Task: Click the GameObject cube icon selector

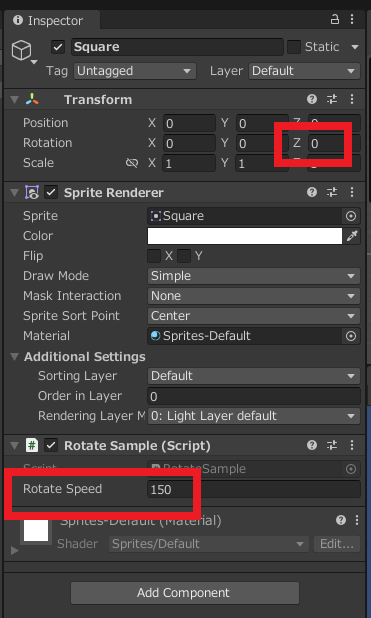Action: coord(22,52)
